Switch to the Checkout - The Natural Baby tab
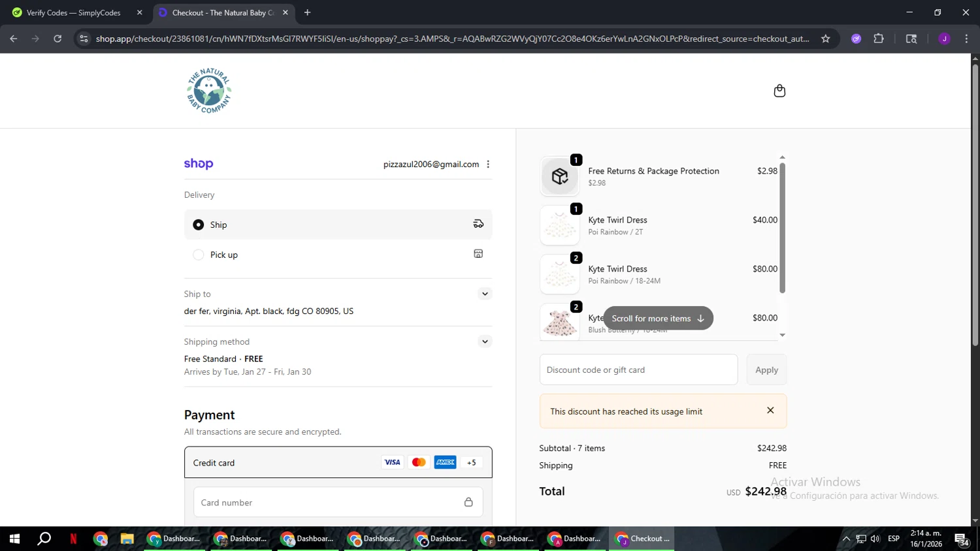Screen dimensions: 980x551 (x=222, y=12)
